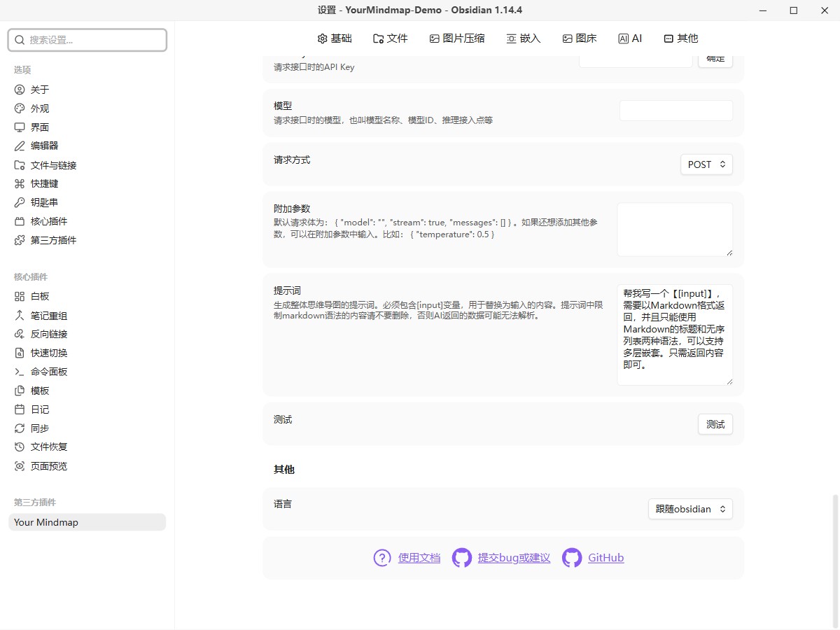
Task: Click the 其他 section heading
Action: coord(284,470)
